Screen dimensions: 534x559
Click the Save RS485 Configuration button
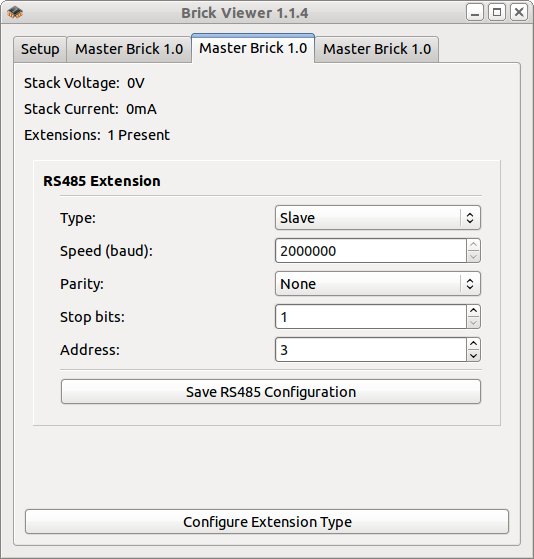coord(271,392)
